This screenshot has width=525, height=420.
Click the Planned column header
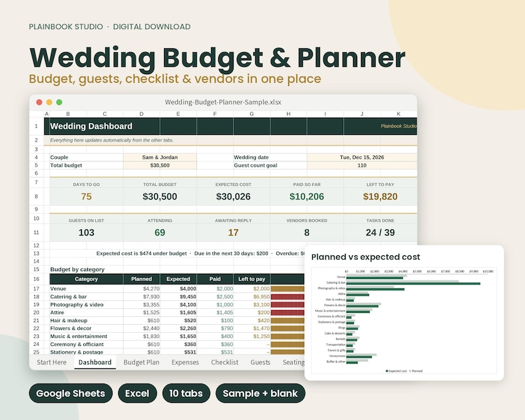[141, 279]
